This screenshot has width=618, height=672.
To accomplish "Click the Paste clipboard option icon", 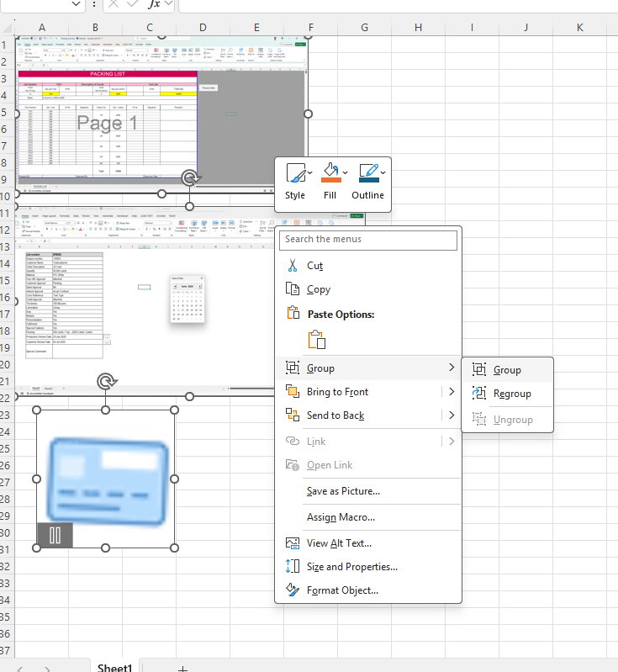I will click(317, 340).
